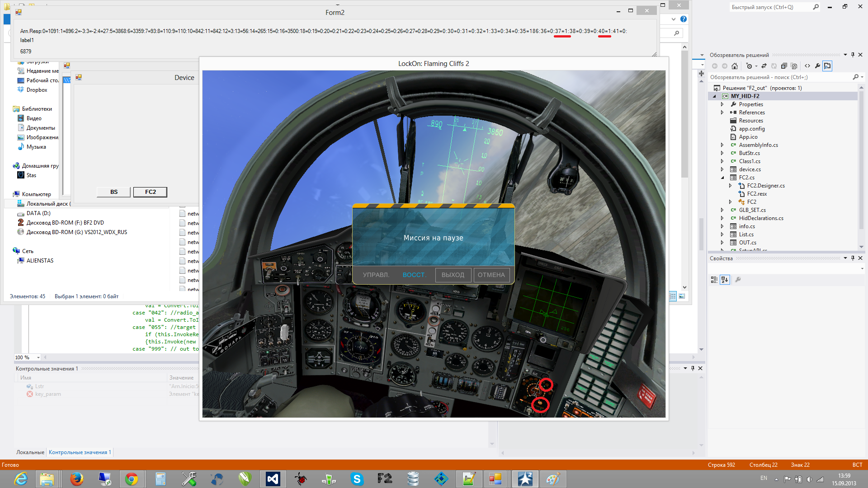Select OUT.cs in Solution Explorer

(747, 243)
